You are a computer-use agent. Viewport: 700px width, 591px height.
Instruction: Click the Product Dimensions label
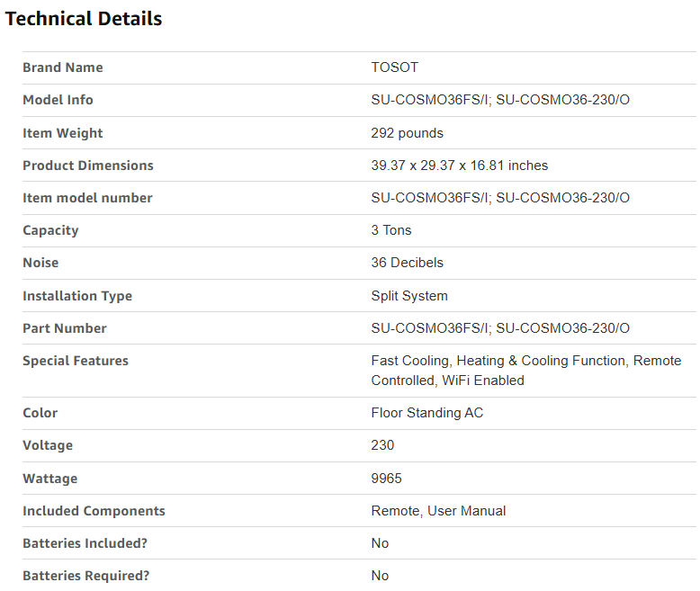pyautogui.click(x=88, y=166)
